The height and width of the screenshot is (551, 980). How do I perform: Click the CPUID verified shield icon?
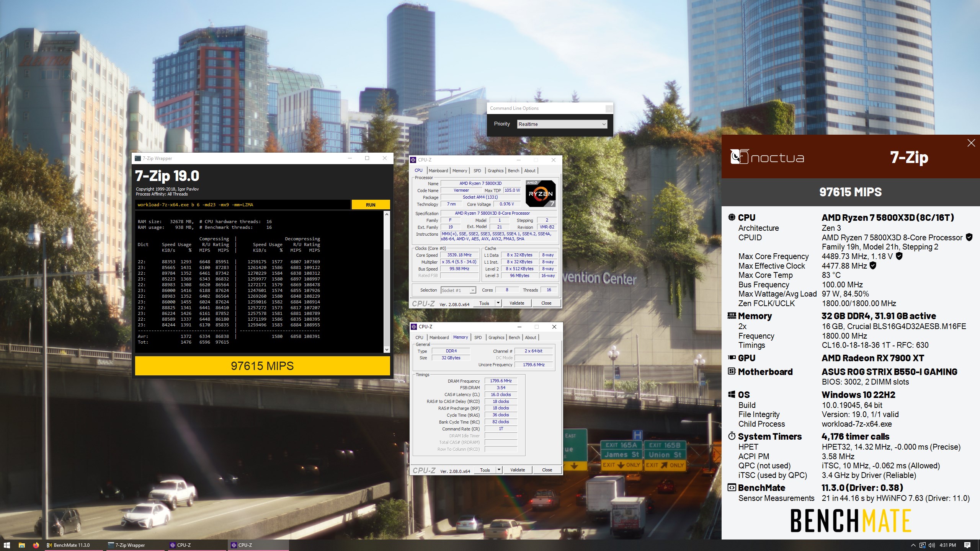(x=969, y=237)
